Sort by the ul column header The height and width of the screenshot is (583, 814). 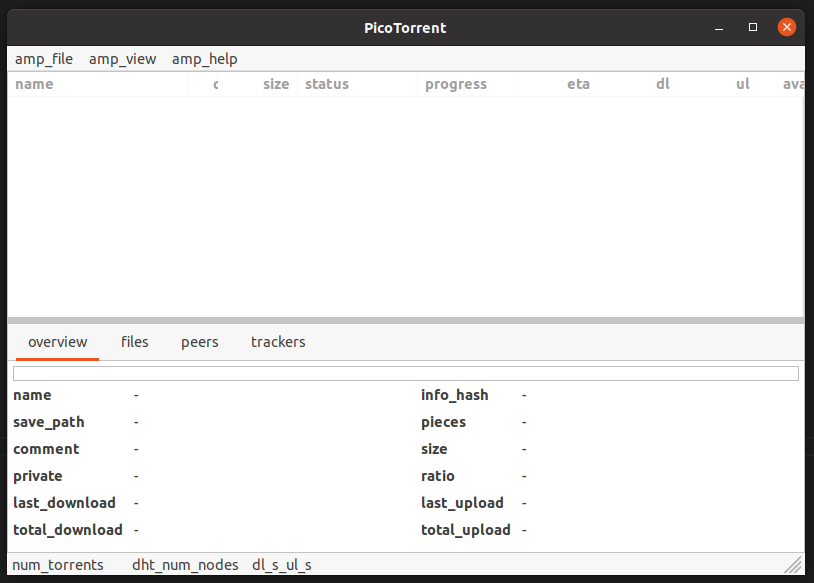point(717,84)
